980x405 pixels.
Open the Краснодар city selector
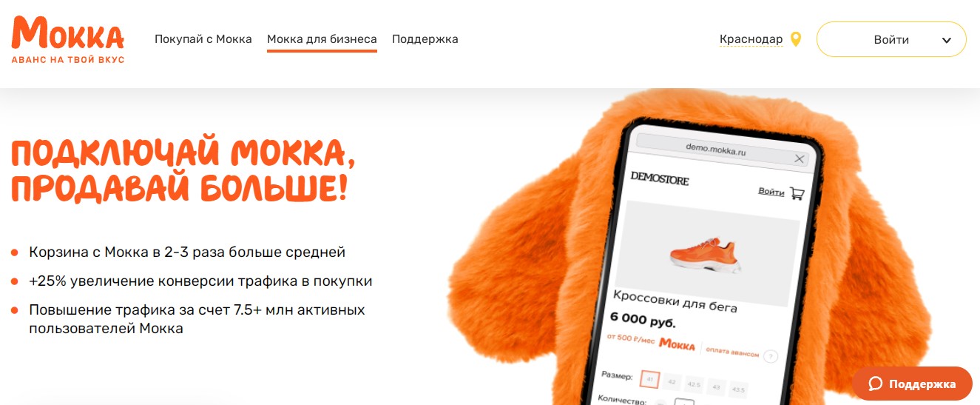click(751, 39)
